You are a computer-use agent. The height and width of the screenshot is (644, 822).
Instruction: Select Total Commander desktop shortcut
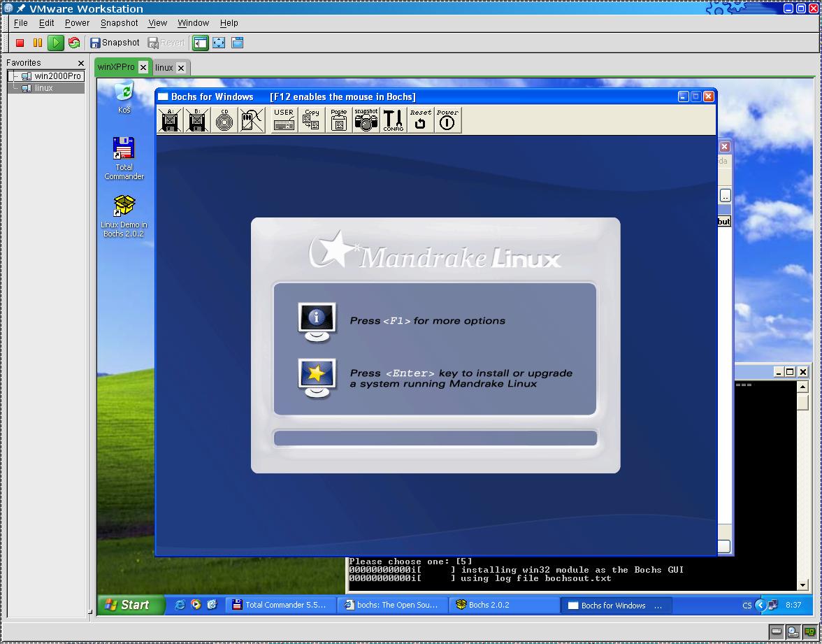124,158
